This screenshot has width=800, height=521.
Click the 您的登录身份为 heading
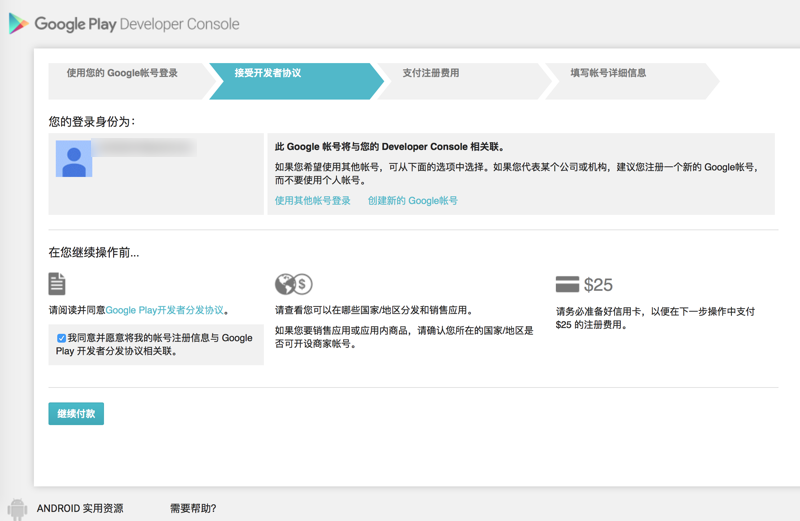pyautogui.click(x=92, y=121)
